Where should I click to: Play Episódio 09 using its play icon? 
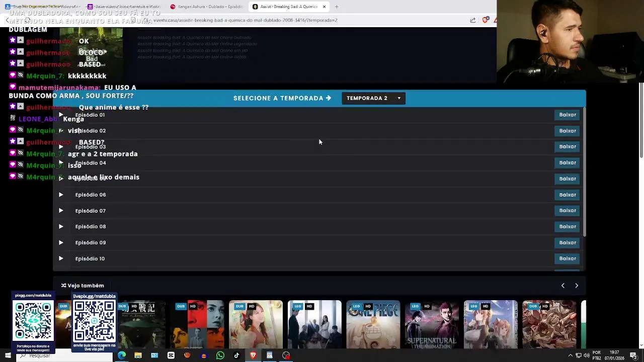61,242
